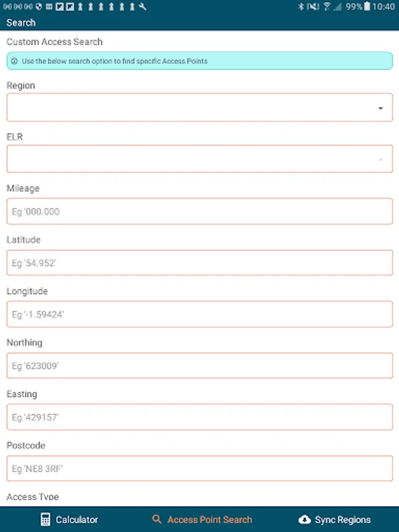Open the Region selection combo box
This screenshot has width=399, height=532.
point(189,108)
